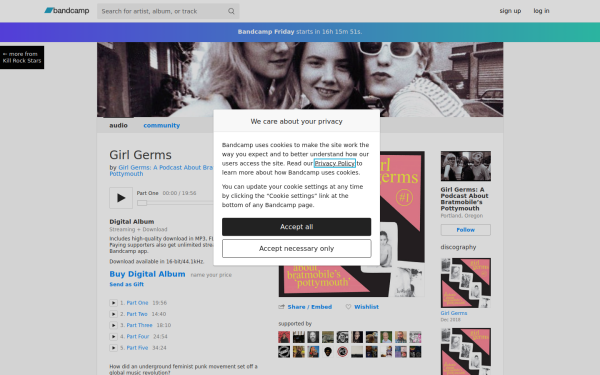Image resolution: width=600 pixels, height=375 pixels.
Task: Open the sign up link
Action: (x=510, y=11)
